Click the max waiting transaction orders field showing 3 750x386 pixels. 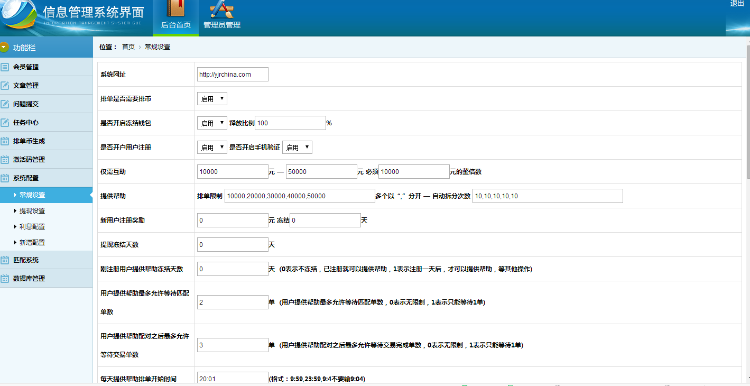click(x=232, y=345)
